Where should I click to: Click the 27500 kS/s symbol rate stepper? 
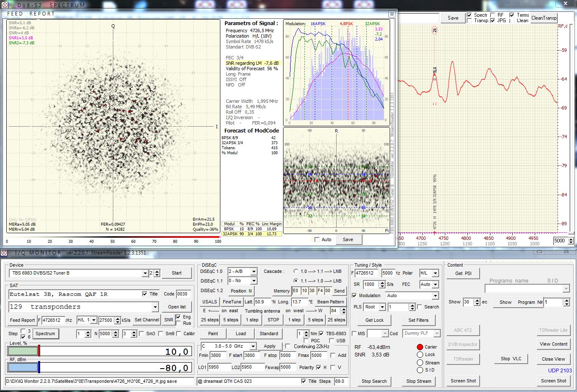click(x=117, y=320)
